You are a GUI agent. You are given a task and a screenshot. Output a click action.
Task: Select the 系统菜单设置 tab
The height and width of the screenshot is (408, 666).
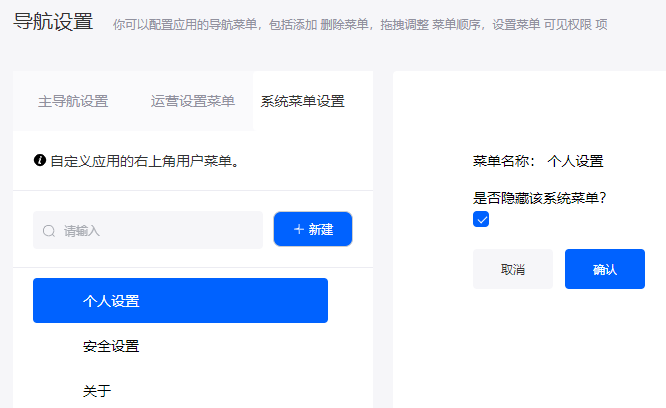[x=302, y=101]
